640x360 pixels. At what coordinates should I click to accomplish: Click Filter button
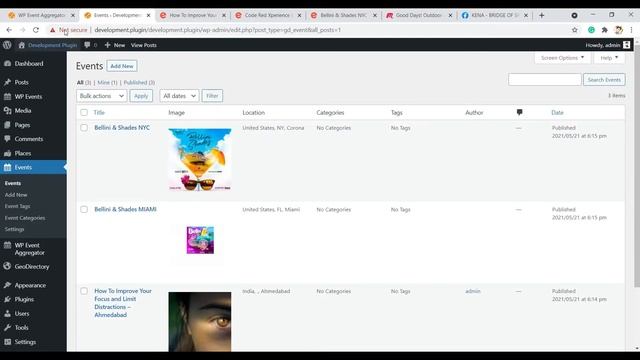[x=212, y=96]
